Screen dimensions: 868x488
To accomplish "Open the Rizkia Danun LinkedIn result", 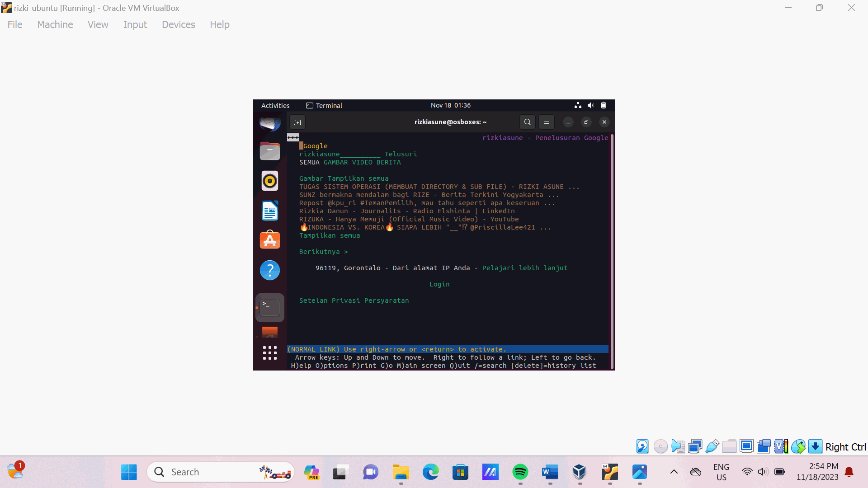I will (x=407, y=211).
